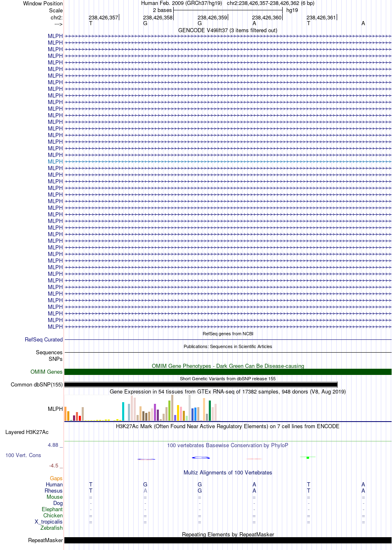Click the 4.88 PhyloP upper value
392x550 pixels.
click(53, 445)
